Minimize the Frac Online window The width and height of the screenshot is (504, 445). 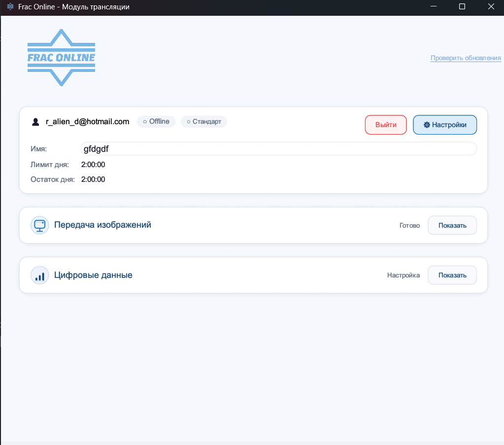click(434, 7)
